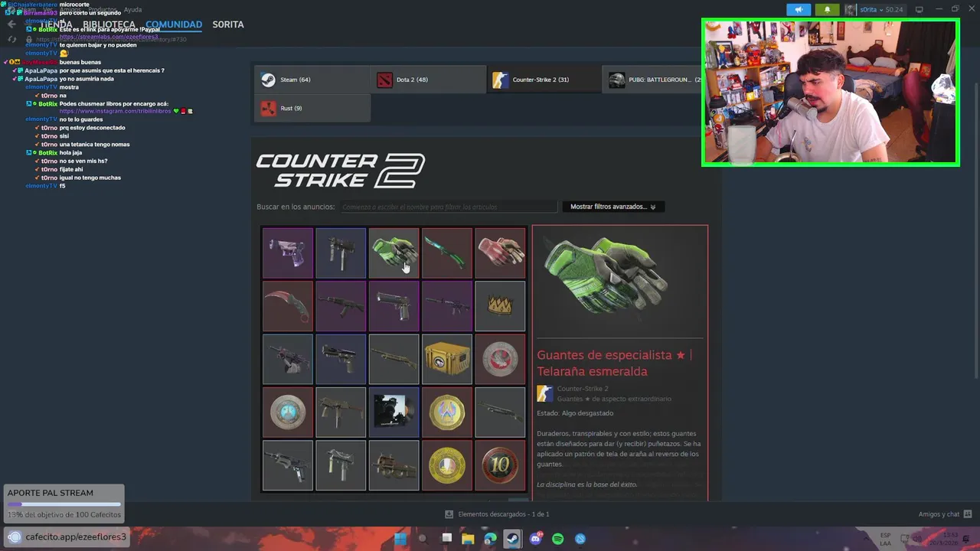Screen dimensions: 980x551
Task: Select the music kit album item
Action: (x=394, y=412)
